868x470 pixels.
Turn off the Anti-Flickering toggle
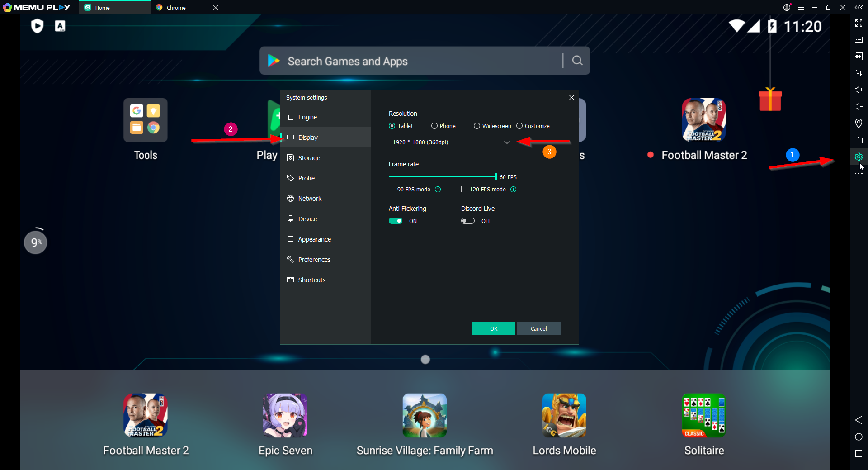coord(396,221)
